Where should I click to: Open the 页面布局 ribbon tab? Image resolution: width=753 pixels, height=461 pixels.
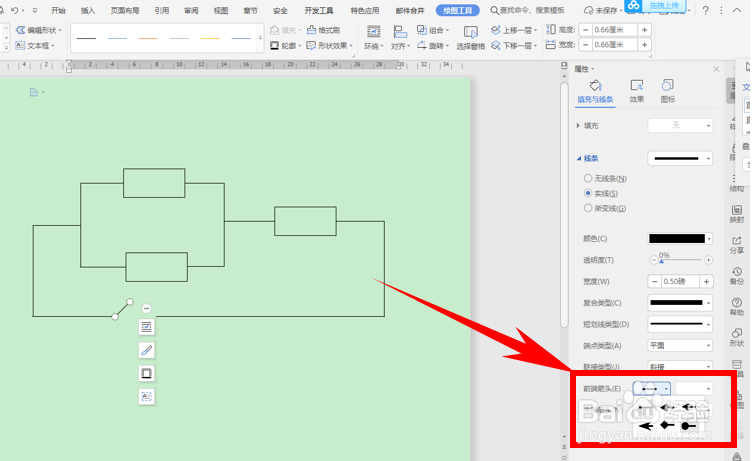click(125, 10)
